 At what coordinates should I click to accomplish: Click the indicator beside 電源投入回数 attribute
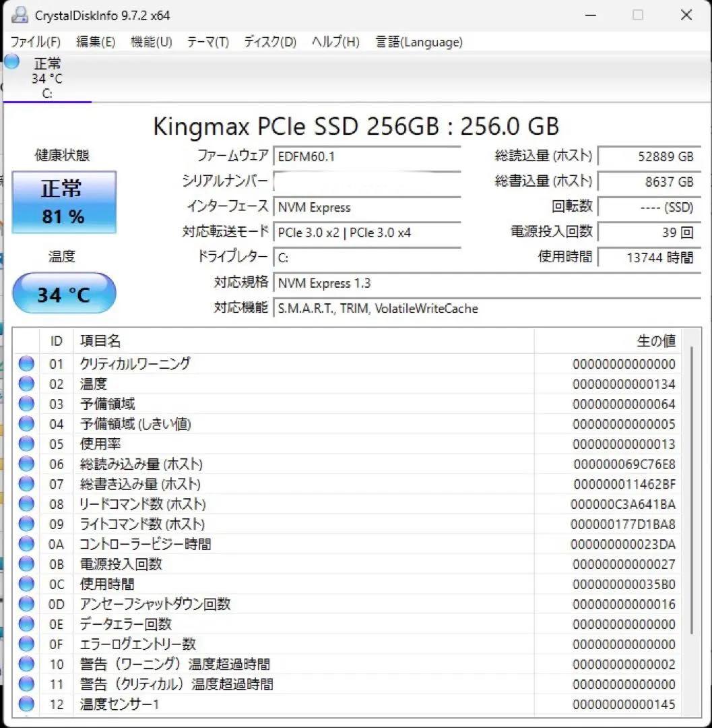point(26,564)
